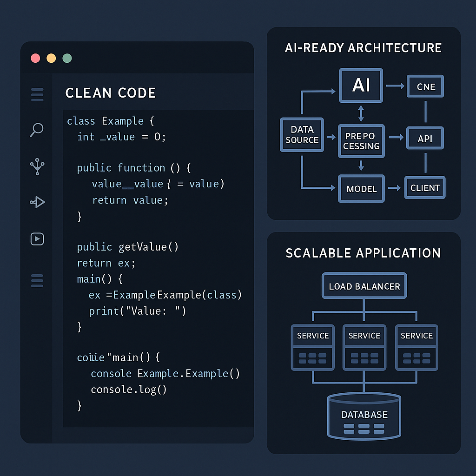Open the search magnifier icon in sidebar
Image resolution: width=476 pixels, height=476 pixels.
point(37,130)
